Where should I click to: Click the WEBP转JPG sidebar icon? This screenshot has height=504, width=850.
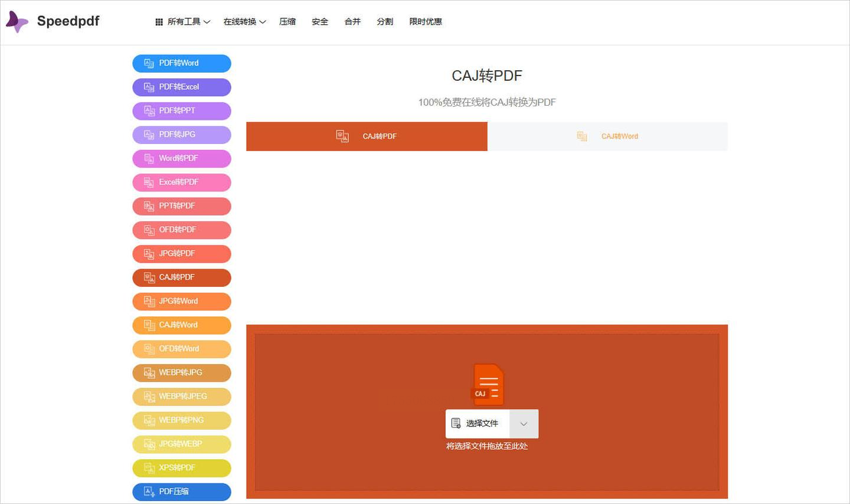(x=149, y=373)
